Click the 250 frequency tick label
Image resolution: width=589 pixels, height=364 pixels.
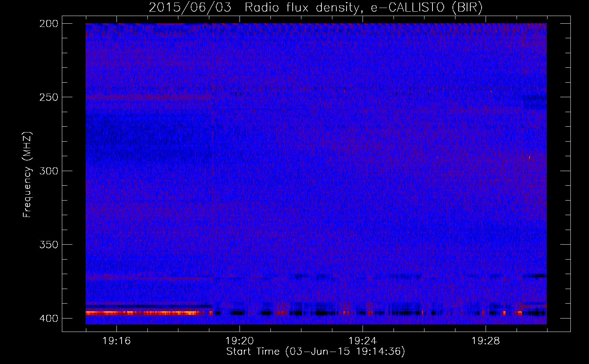click(x=49, y=97)
